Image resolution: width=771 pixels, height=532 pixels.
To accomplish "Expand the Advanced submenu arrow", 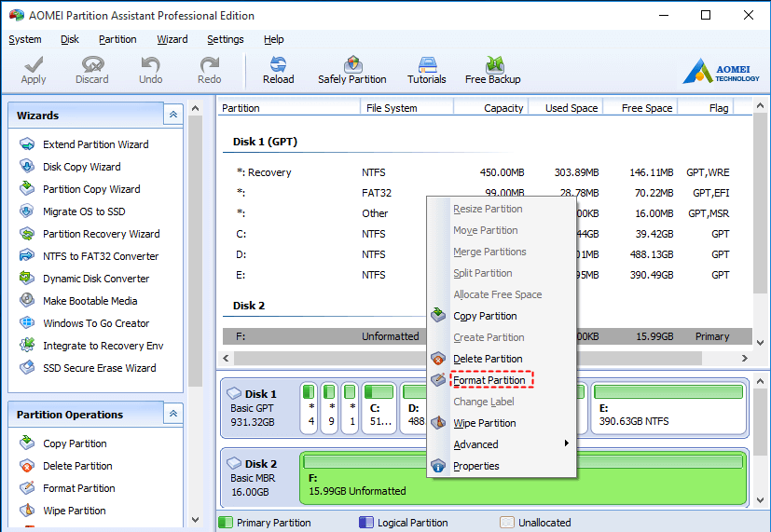I will 567,444.
